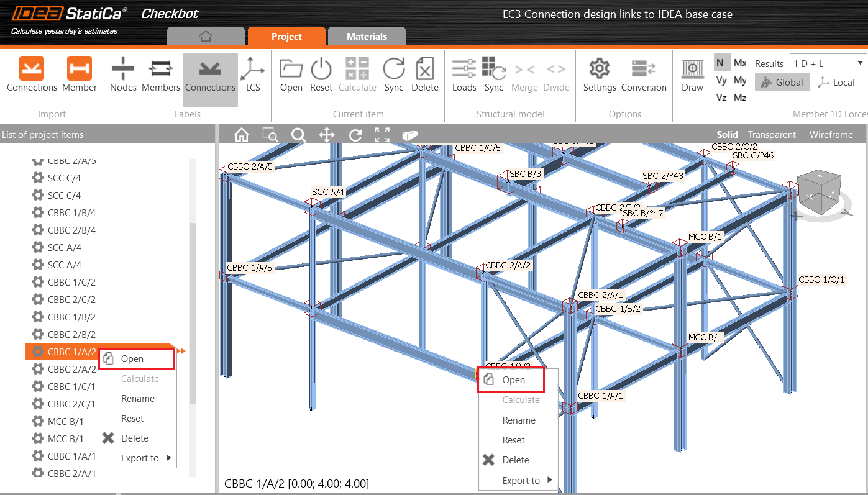Show Members labels
This screenshot has width=868, height=495.
[160, 74]
